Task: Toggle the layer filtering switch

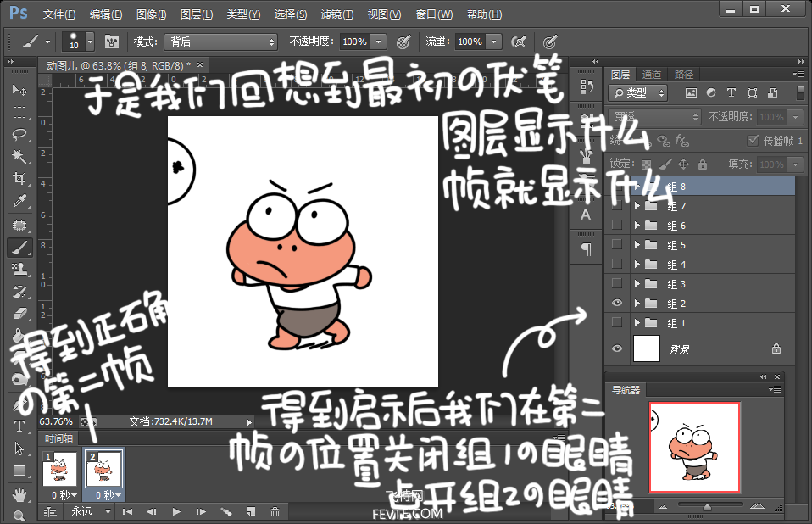Action: coord(800,92)
